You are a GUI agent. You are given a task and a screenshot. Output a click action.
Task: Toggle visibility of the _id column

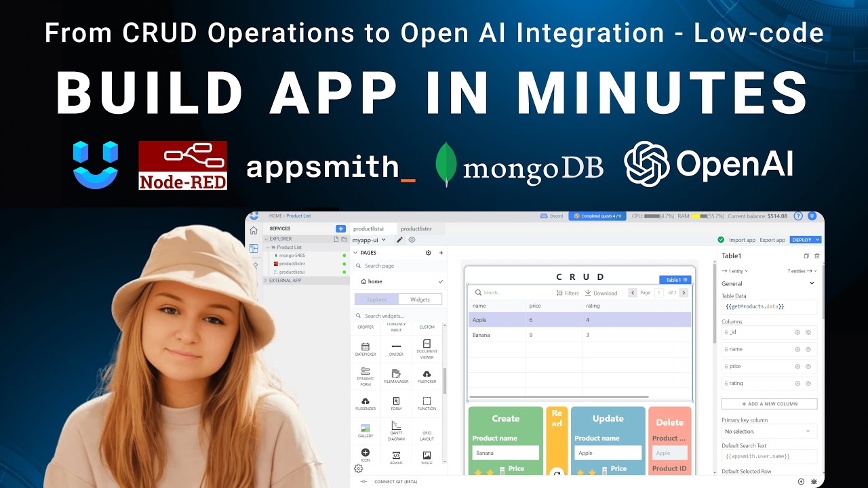[x=808, y=332]
